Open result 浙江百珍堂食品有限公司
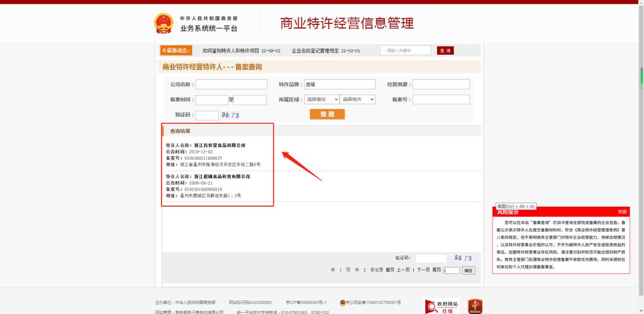 point(219,145)
